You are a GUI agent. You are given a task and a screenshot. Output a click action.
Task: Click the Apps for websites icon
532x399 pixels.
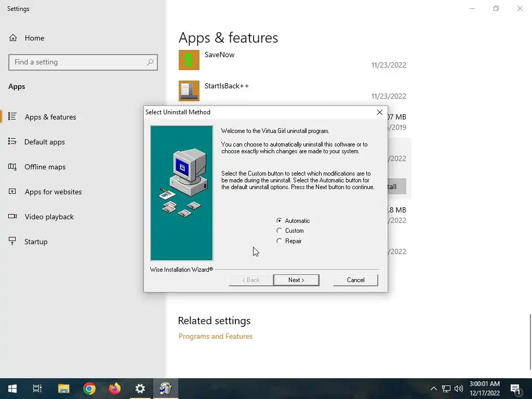point(12,191)
